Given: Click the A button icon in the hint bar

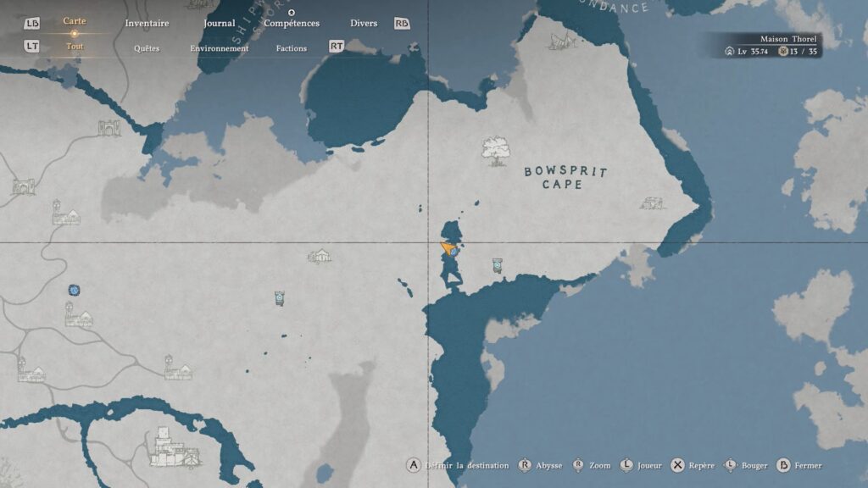Looking at the screenshot, I should point(414,465).
